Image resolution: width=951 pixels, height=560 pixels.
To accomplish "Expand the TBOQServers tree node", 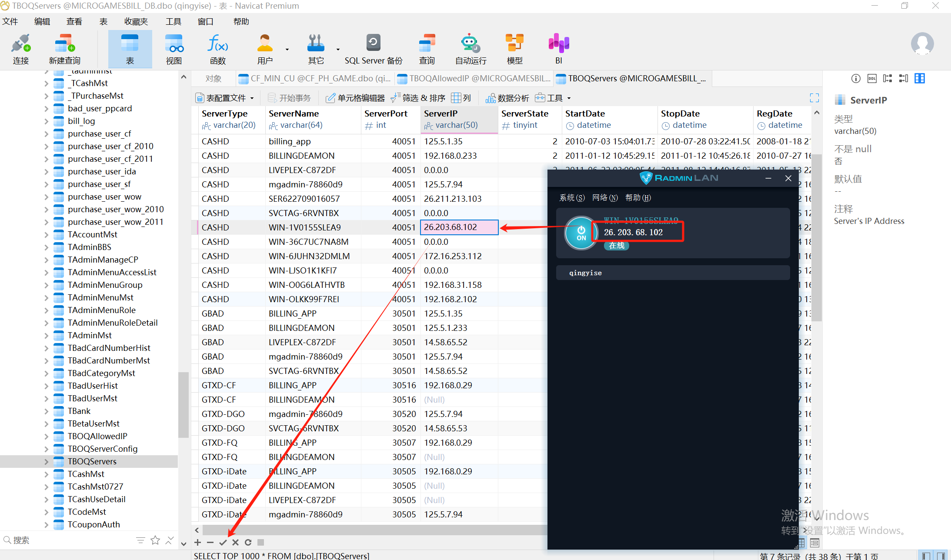I will pyautogui.click(x=47, y=461).
